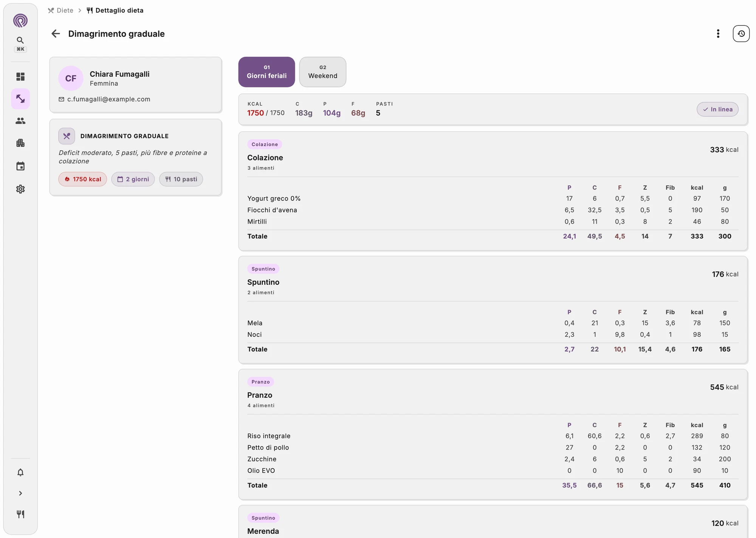Click the Chiara Fumagalli name

tap(119, 74)
